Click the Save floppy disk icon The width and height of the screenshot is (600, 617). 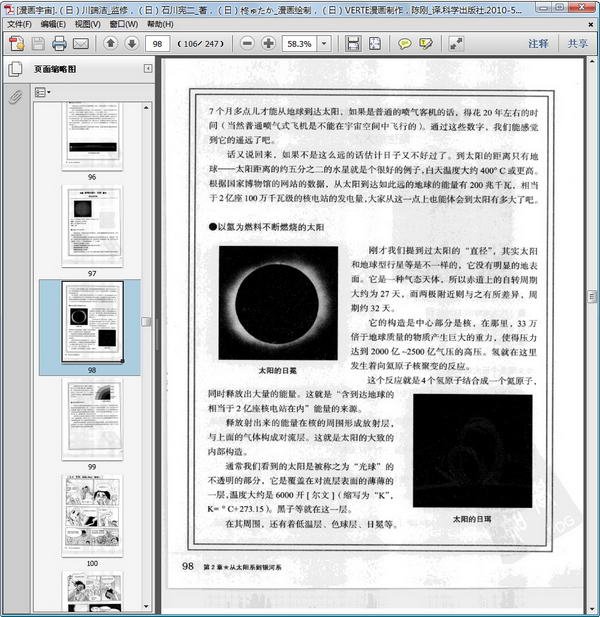(38, 43)
